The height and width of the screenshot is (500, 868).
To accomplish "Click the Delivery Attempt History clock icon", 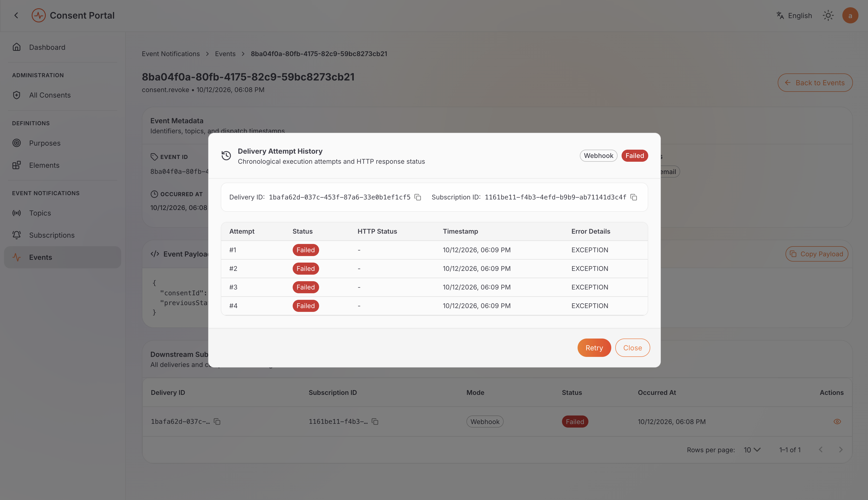I will coord(226,156).
